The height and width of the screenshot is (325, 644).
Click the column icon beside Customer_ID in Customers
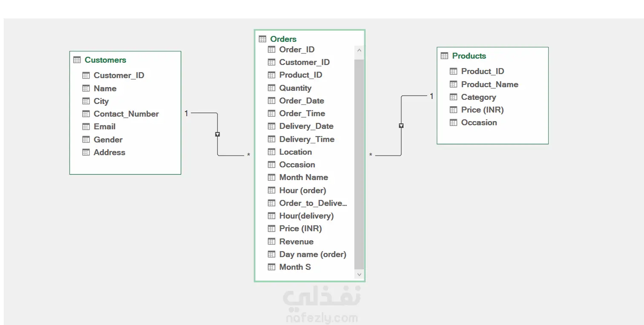pyautogui.click(x=86, y=75)
